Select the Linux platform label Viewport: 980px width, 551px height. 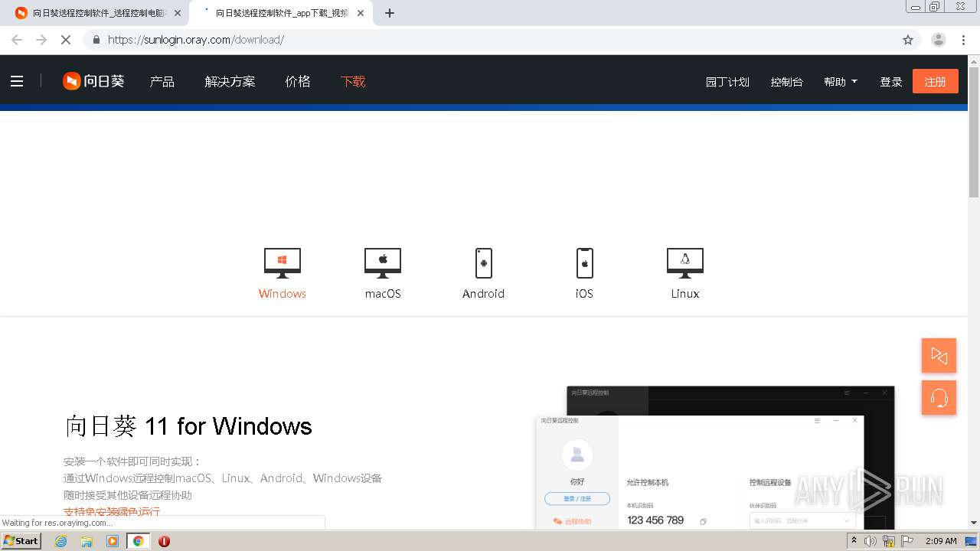click(685, 294)
